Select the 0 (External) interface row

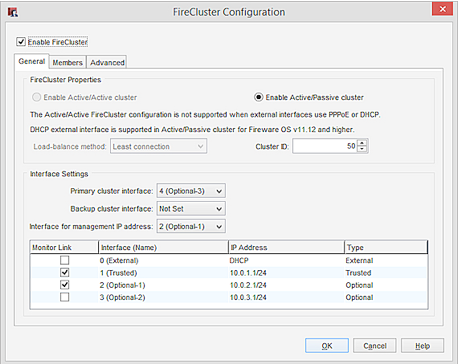pyautogui.click(x=229, y=260)
